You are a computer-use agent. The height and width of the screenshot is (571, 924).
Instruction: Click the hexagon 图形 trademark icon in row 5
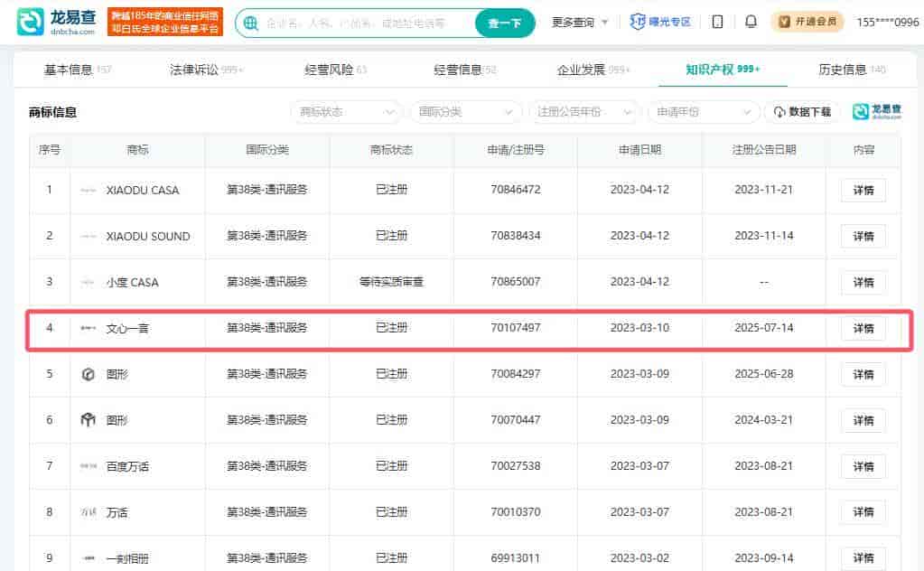click(88, 374)
